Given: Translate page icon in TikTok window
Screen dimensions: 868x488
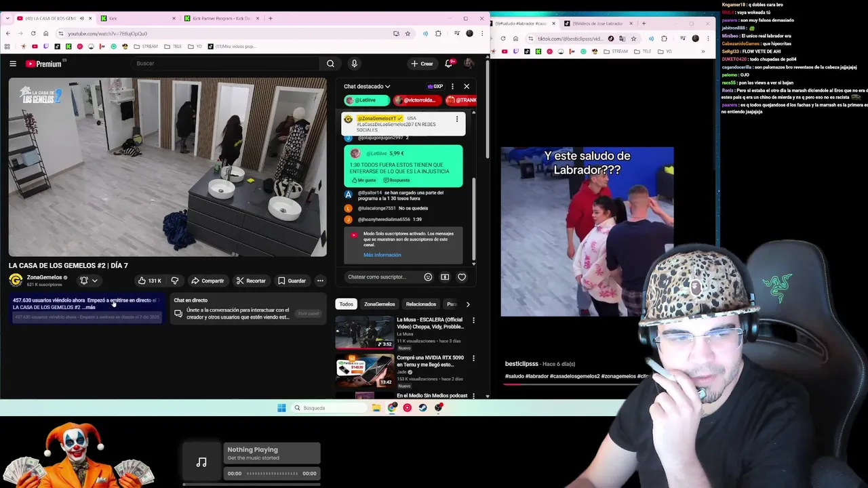Looking at the screenshot, I should pyautogui.click(x=622, y=39).
